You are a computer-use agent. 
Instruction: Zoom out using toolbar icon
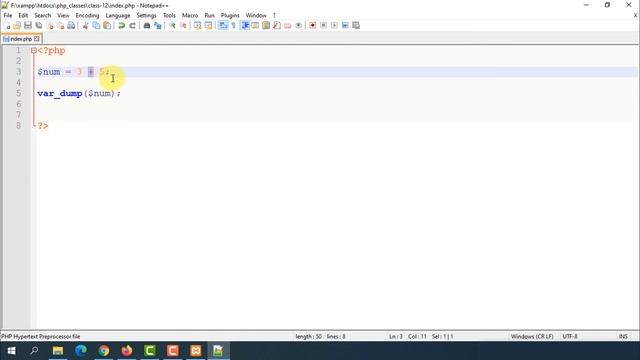183,25
